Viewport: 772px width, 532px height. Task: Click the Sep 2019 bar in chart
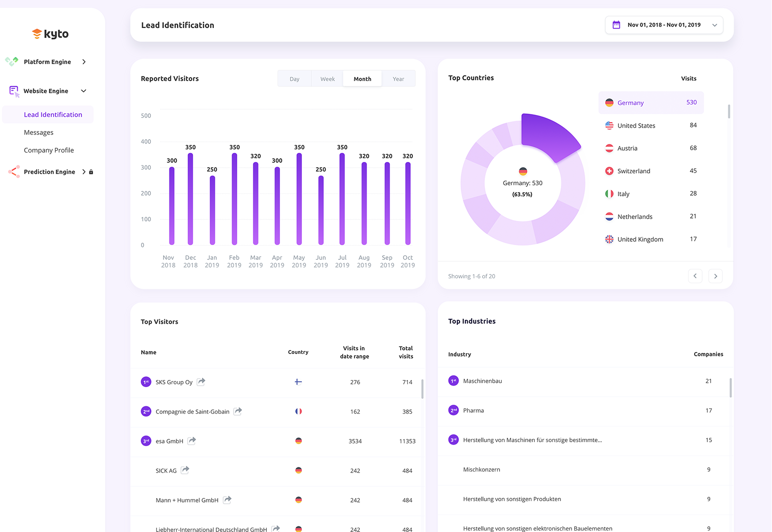387,203
